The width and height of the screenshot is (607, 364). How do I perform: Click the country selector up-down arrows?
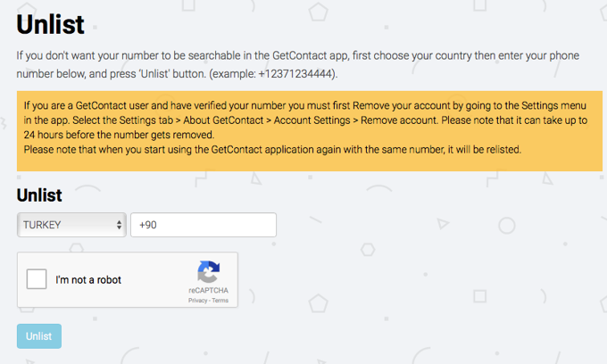click(x=119, y=225)
